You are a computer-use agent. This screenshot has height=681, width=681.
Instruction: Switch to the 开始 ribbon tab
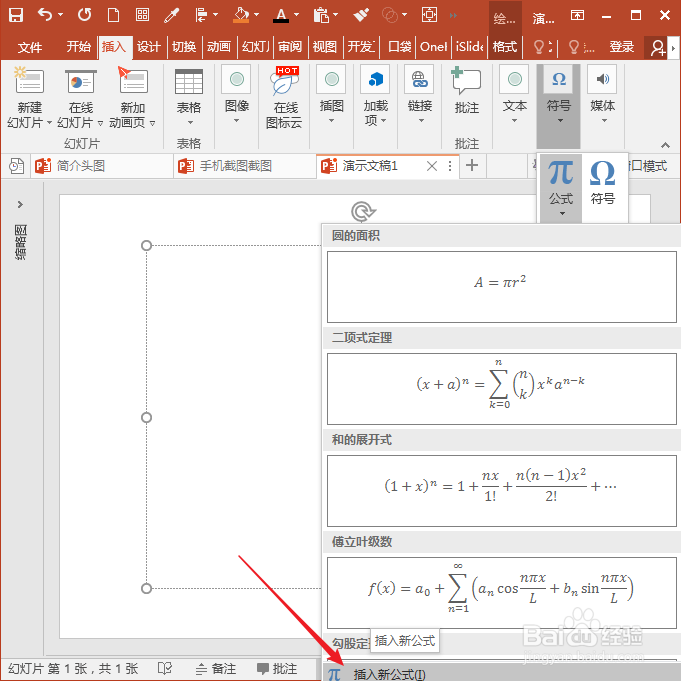[79, 46]
